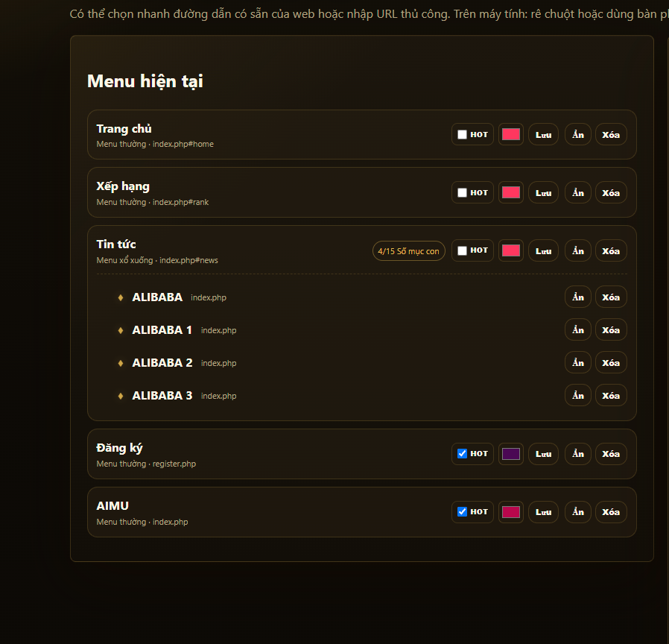Disable HOT checkbox on AIMU row
Viewport: 669px width, 644px height.
coord(462,512)
